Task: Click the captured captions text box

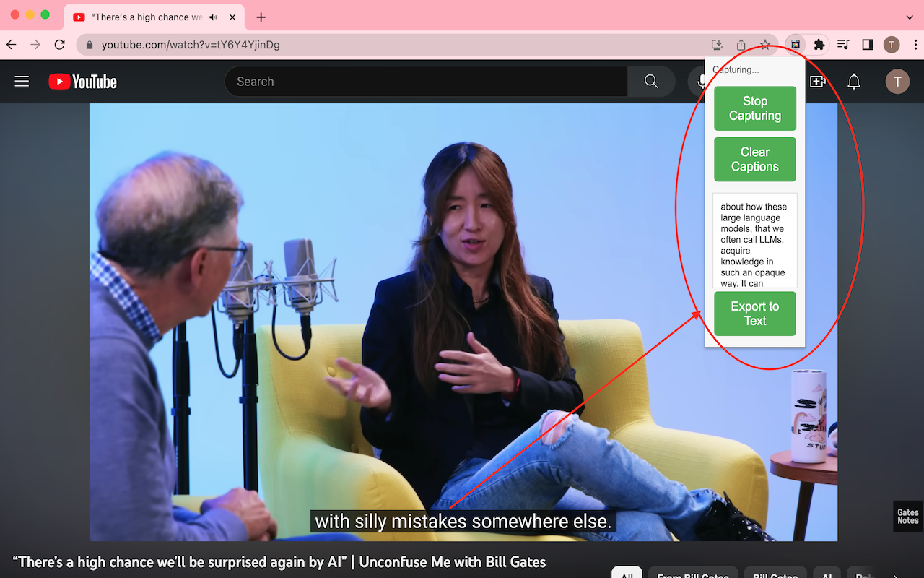Action: (x=755, y=241)
